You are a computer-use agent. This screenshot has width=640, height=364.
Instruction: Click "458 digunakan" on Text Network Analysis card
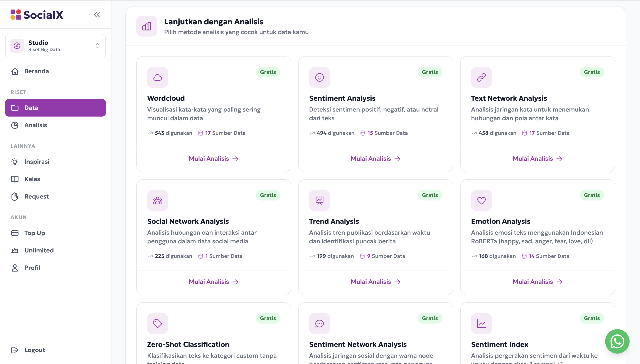click(x=494, y=133)
